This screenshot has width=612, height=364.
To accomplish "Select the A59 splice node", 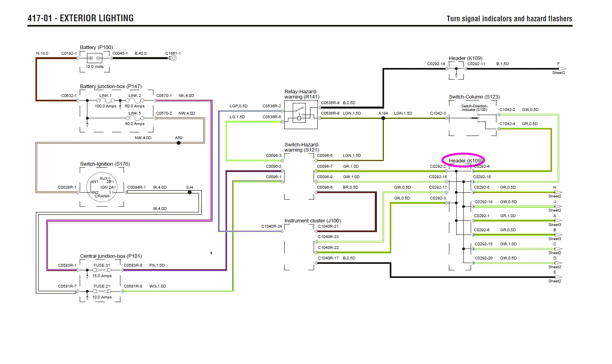I will [179, 143].
